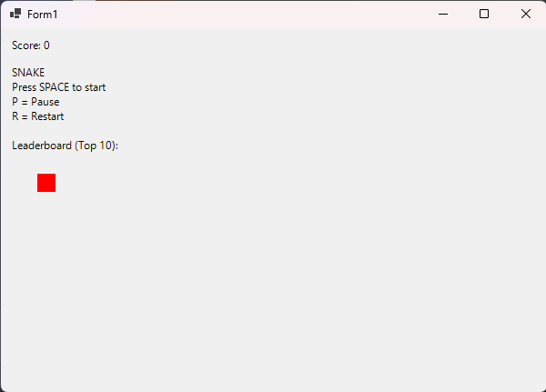Minimize the Form1 window
This screenshot has height=392, width=546.
[x=443, y=15]
